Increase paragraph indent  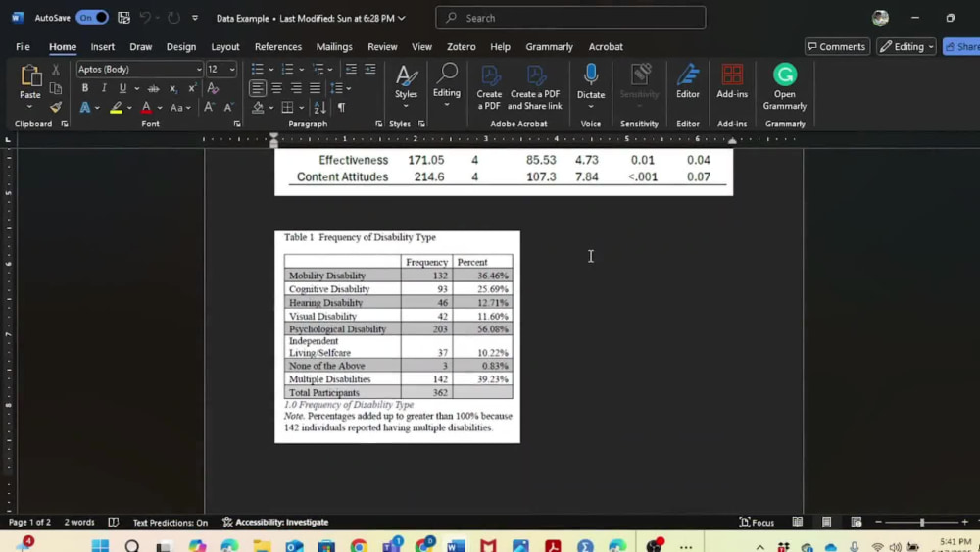[x=370, y=69]
